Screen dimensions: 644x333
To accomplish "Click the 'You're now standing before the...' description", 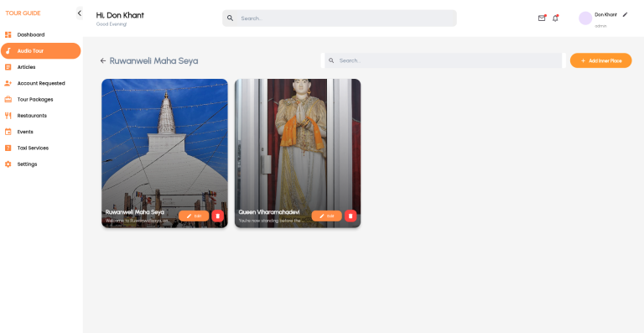I will (271, 221).
